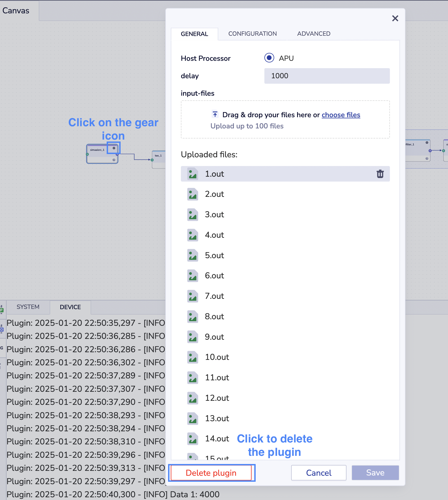Select the 7.out uploaded file
The image size is (448, 500).
click(214, 296)
